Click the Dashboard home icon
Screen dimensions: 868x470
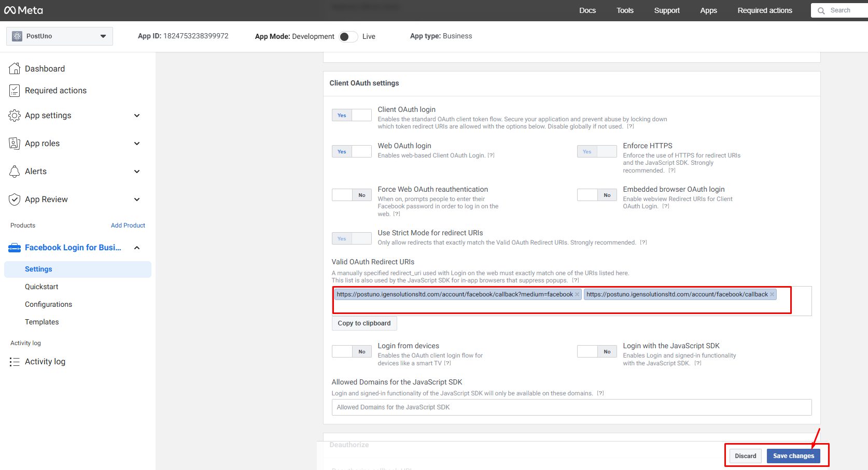coord(15,68)
